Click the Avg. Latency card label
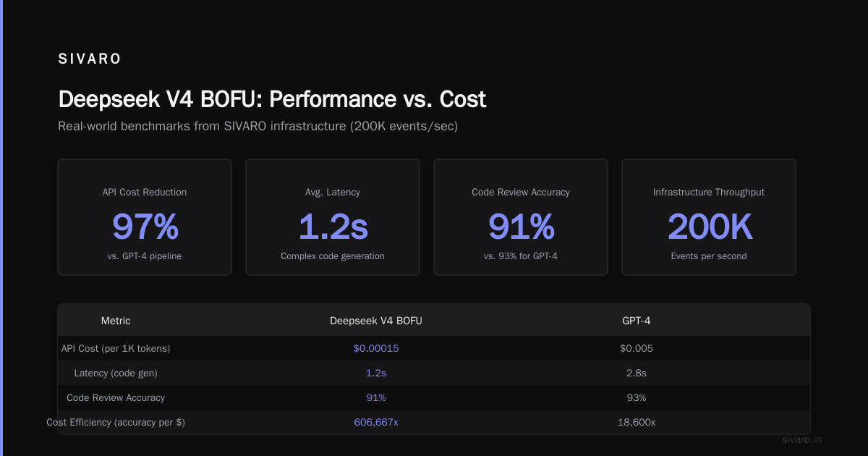Screen dimensions: 868x456 coord(333,192)
